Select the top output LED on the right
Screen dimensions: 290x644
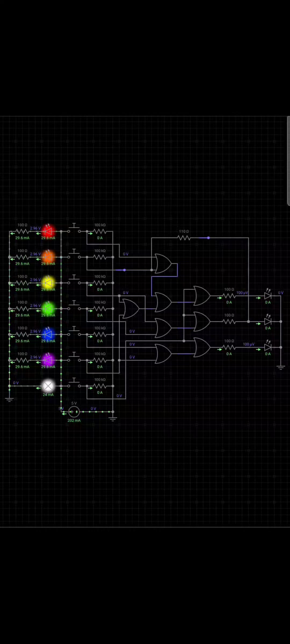tap(268, 295)
